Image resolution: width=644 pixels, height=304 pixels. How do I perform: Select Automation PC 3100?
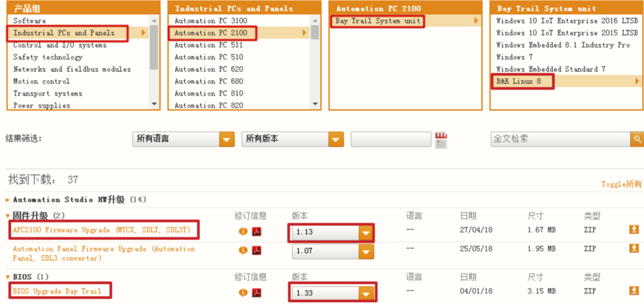point(211,20)
